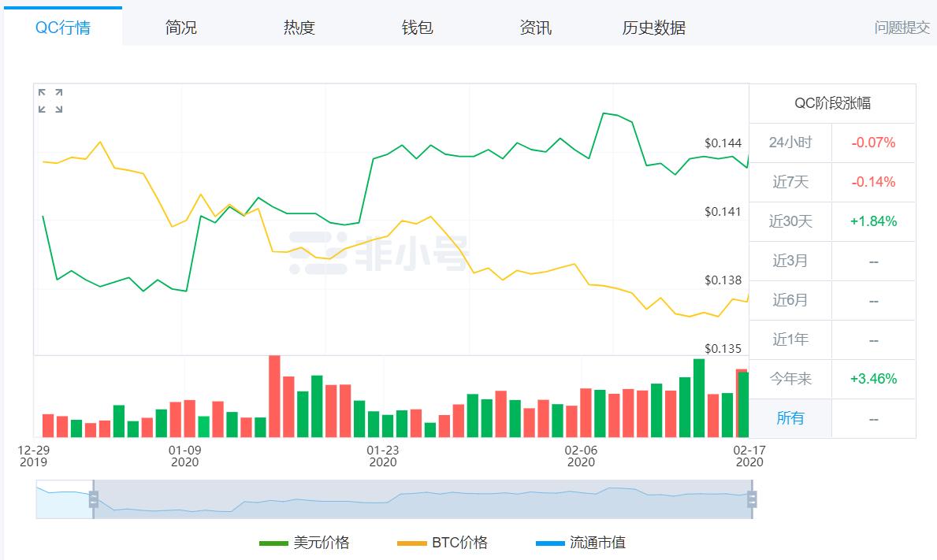937x560 pixels.
Task: Open the 历史数据 tab
Action: coord(654,28)
